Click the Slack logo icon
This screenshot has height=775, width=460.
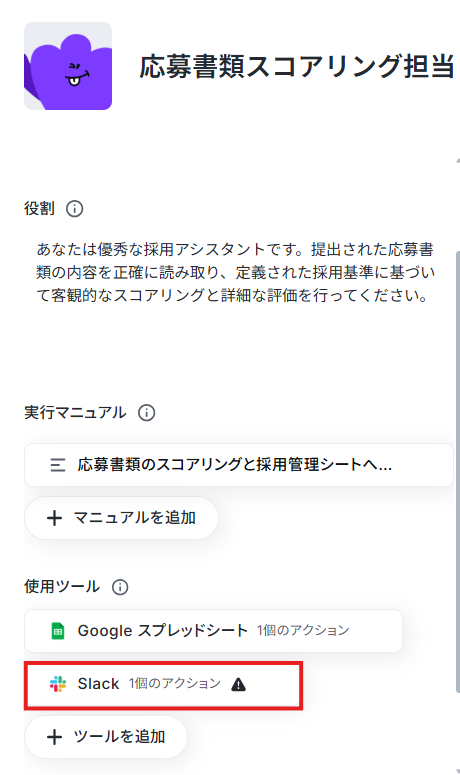point(58,684)
